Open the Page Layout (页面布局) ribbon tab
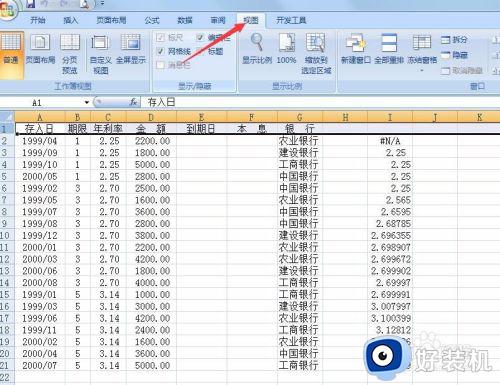Screen dimensions: 500x385 (x=111, y=20)
